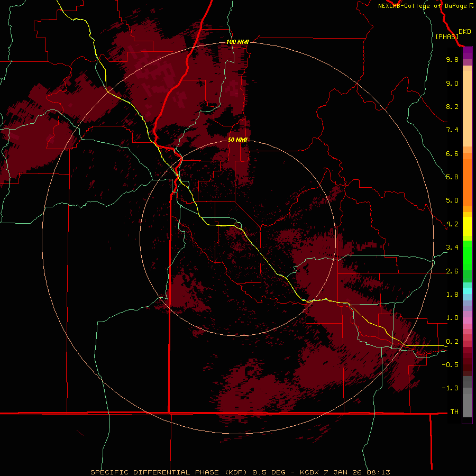Click the [PHAS] units label
The height and width of the screenshot is (476, 476).
[447, 36]
